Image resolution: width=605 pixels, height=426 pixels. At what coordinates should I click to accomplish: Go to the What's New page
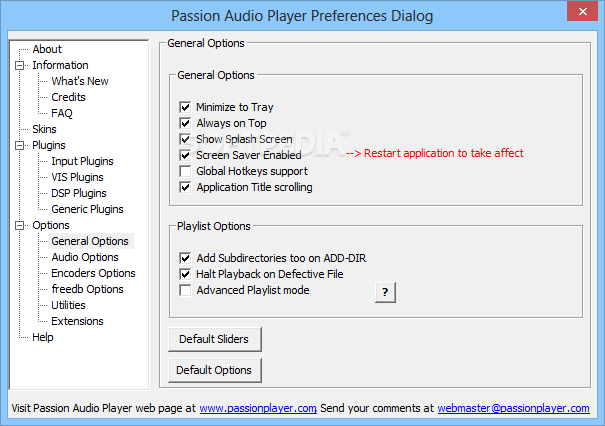(80, 81)
